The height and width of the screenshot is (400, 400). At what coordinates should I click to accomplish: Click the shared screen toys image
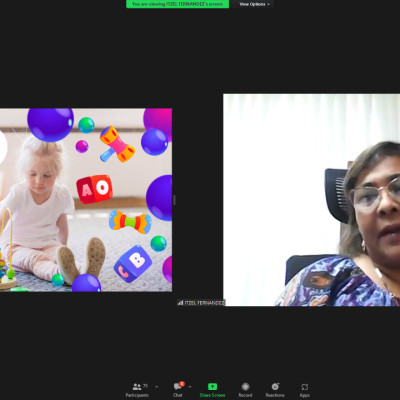86,200
